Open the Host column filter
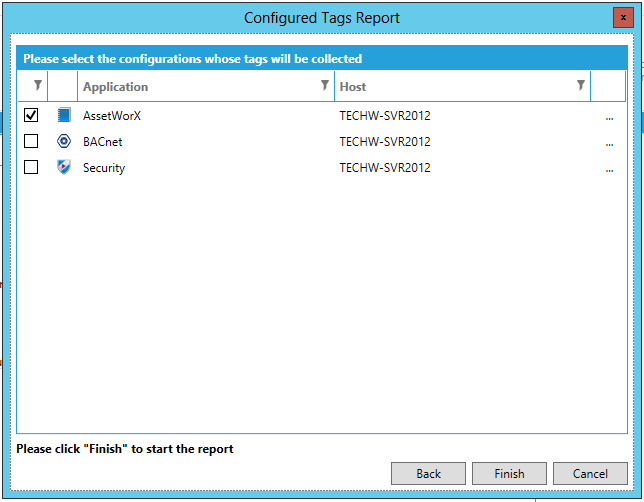The image size is (644, 502). click(580, 86)
